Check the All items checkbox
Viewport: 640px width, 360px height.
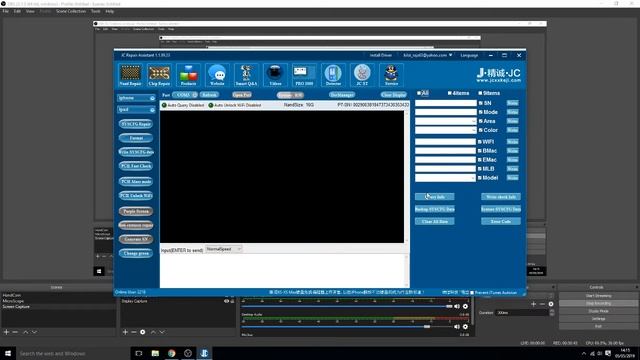(x=419, y=93)
